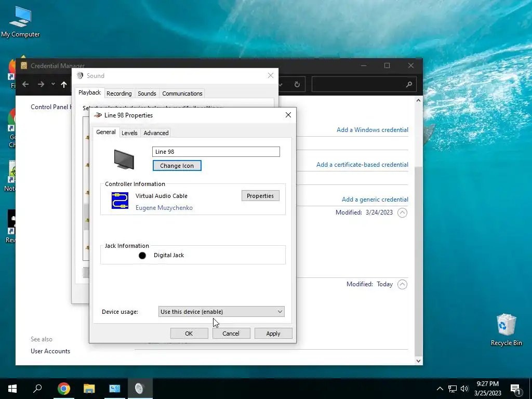Close the Line 98 Properties dialog

click(x=288, y=115)
